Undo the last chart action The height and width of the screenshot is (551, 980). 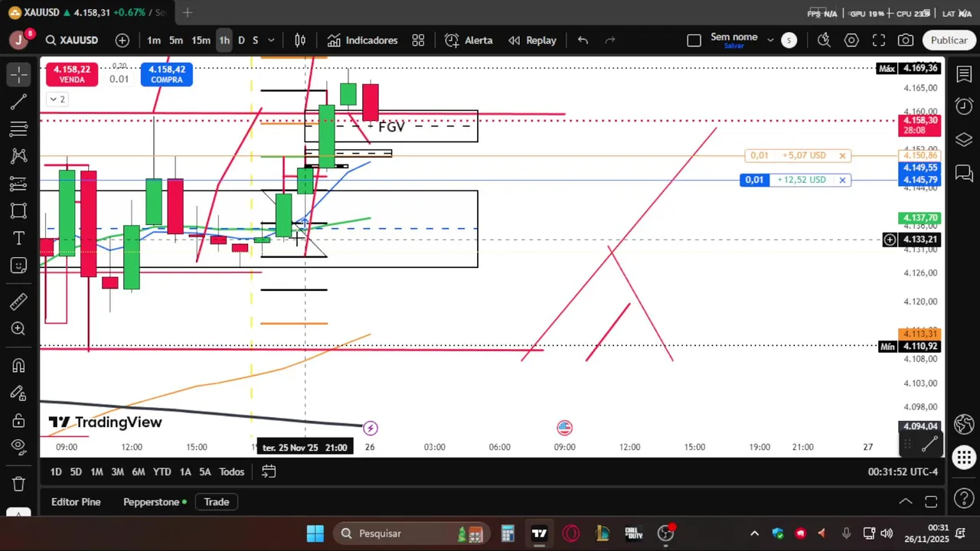click(583, 41)
